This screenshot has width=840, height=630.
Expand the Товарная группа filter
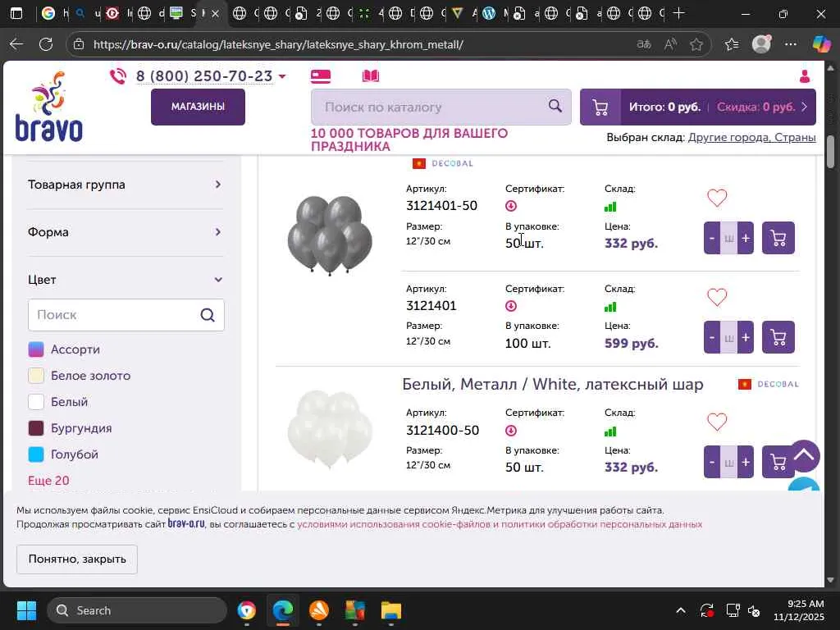[126, 185]
